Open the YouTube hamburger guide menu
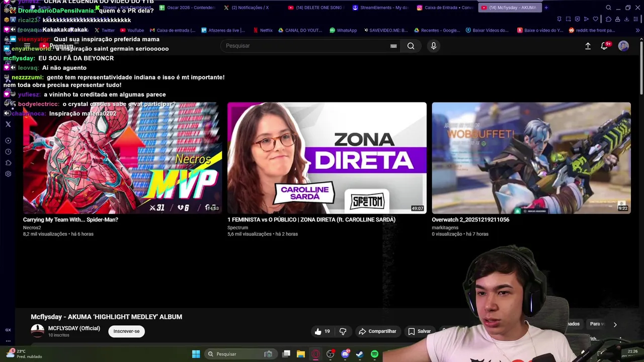644x362 pixels. click(27, 46)
